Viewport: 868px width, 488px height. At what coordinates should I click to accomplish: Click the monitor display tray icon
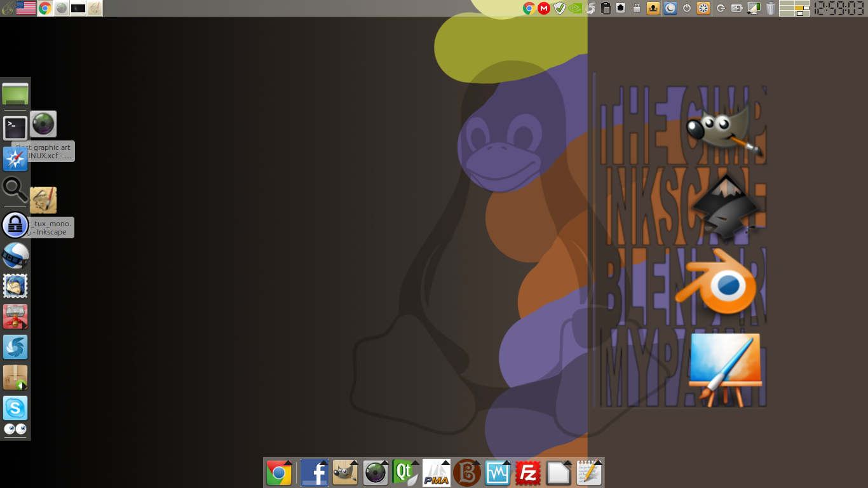(754, 8)
